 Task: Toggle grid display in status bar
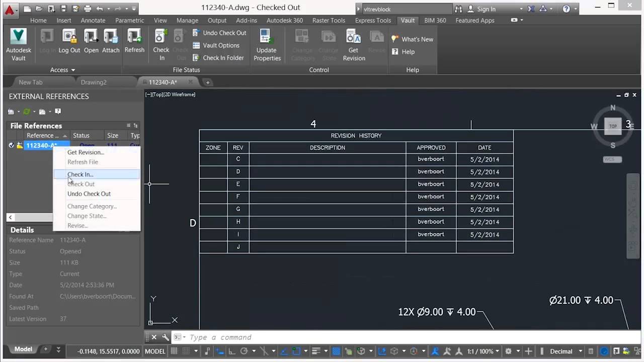(174, 351)
